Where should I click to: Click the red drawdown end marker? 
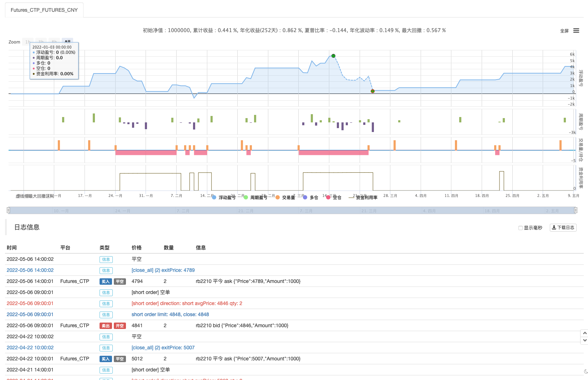[x=372, y=91]
